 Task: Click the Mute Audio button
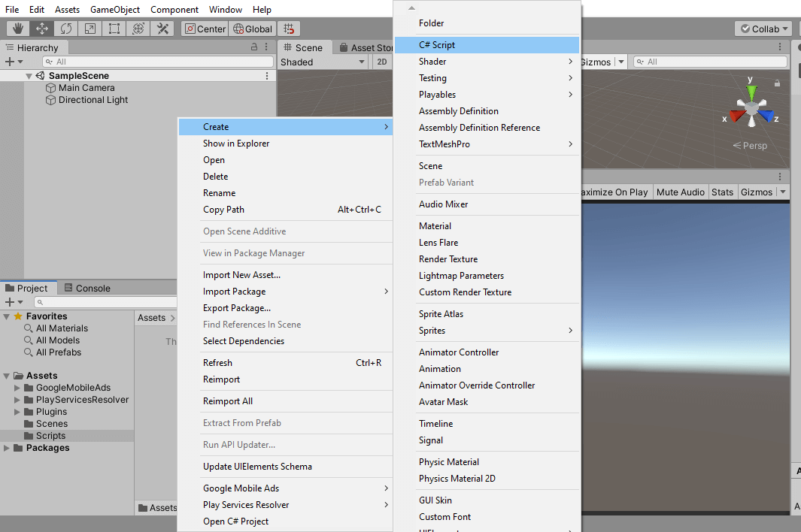coord(680,192)
